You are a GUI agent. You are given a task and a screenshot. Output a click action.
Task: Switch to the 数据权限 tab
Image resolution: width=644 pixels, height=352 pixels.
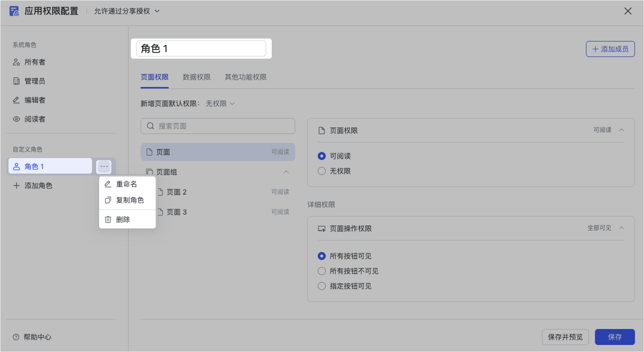[197, 77]
